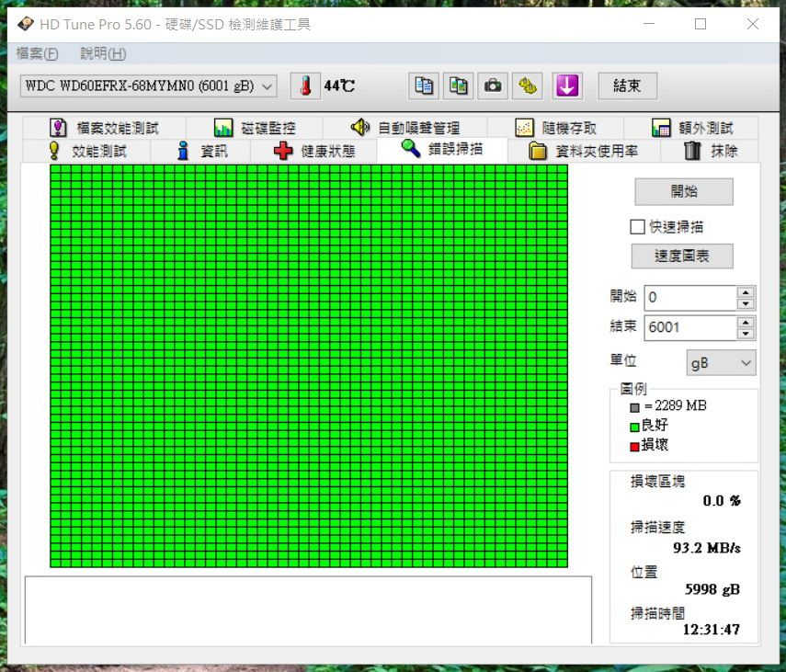This screenshot has width=786, height=672.
Task: Click the red 損壞 legend swatch
Action: click(x=634, y=447)
